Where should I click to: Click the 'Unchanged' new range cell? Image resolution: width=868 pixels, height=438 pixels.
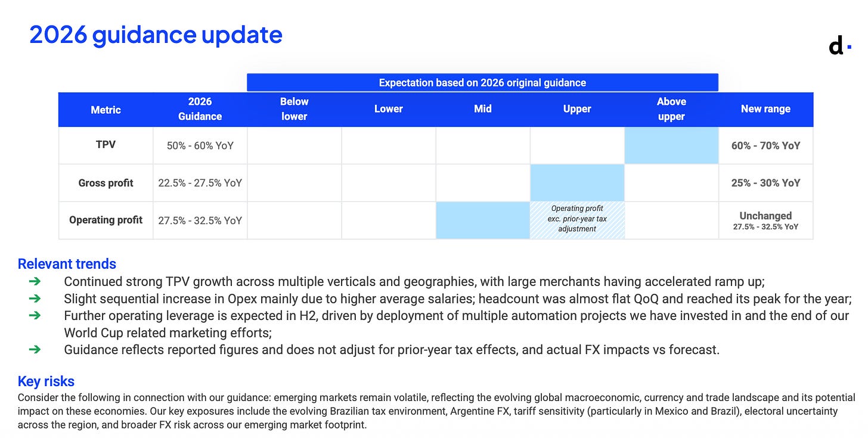click(x=766, y=220)
